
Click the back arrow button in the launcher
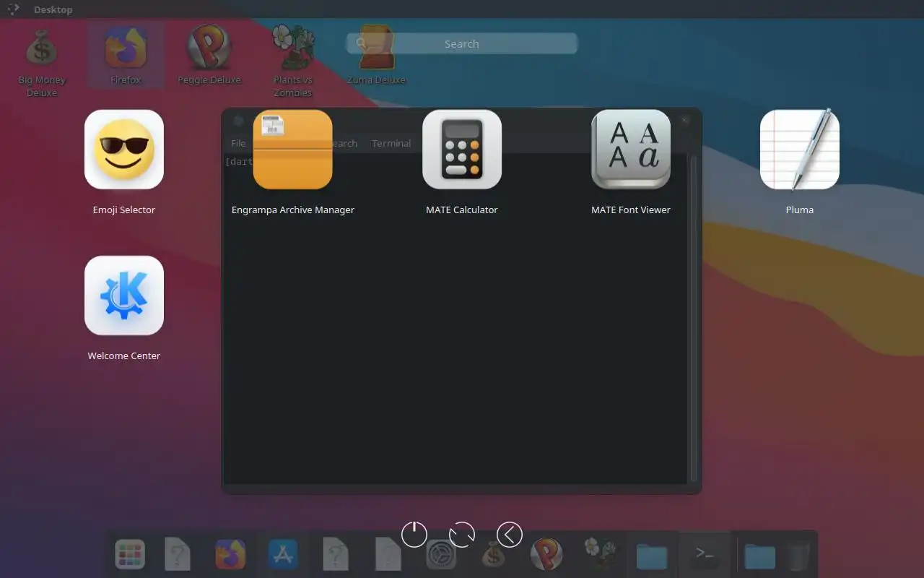pos(510,535)
